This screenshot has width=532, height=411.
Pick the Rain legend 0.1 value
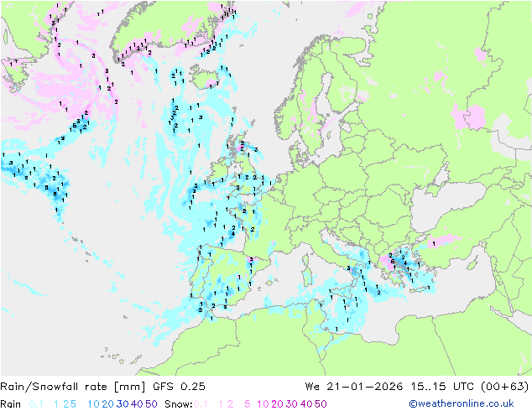coord(36,404)
